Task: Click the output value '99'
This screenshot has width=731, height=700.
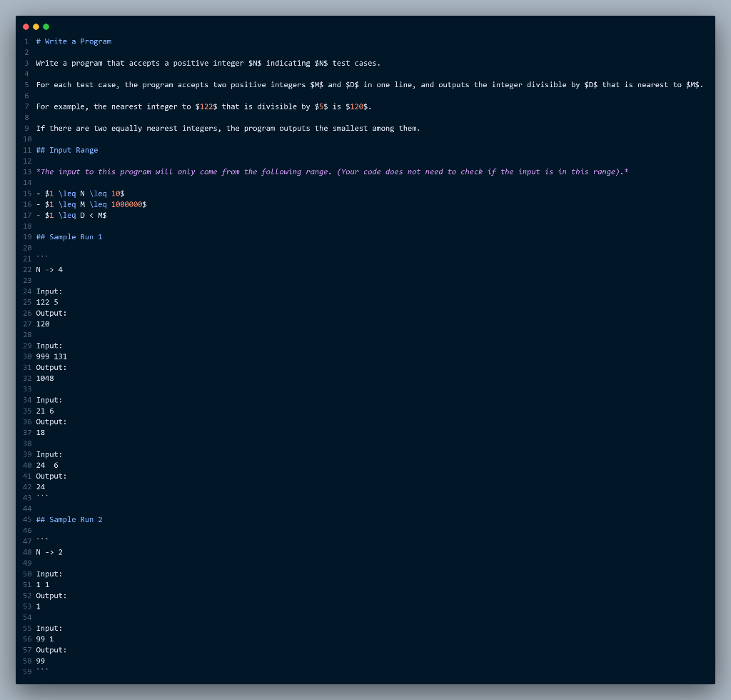Action: tap(40, 661)
